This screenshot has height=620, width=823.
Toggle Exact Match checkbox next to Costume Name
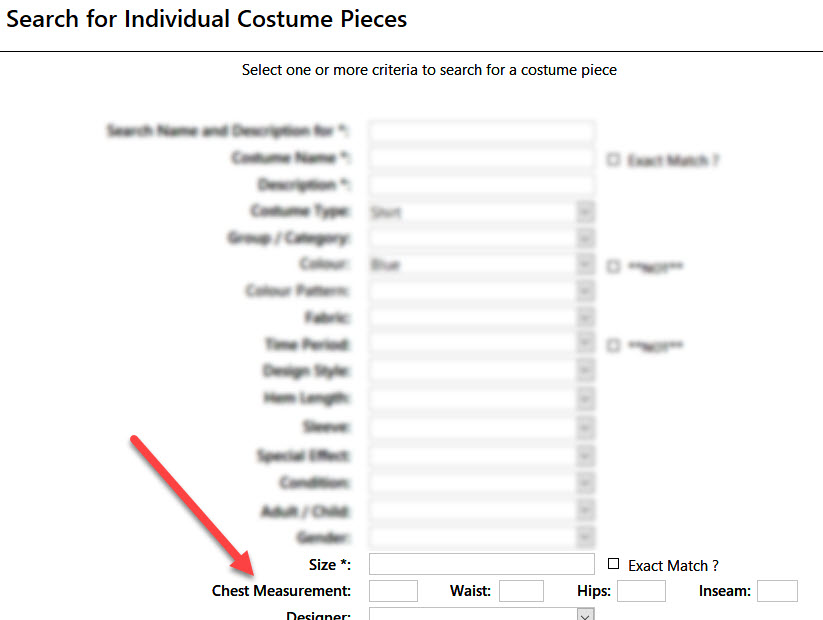coord(613,159)
